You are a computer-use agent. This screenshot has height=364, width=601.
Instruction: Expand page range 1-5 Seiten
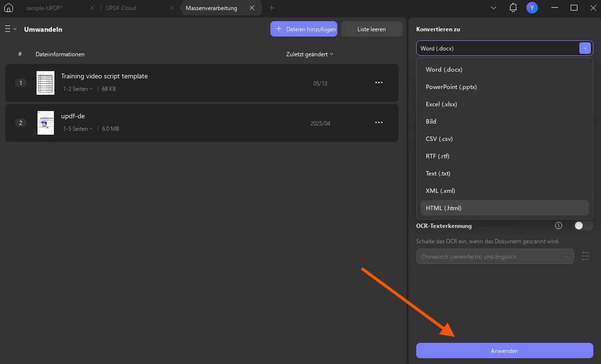(x=78, y=129)
